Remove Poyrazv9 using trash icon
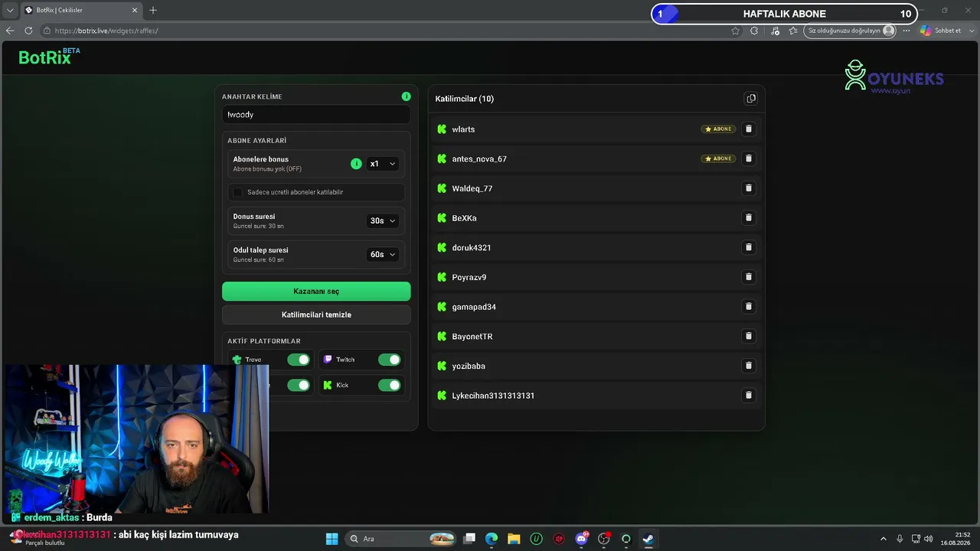 click(749, 277)
